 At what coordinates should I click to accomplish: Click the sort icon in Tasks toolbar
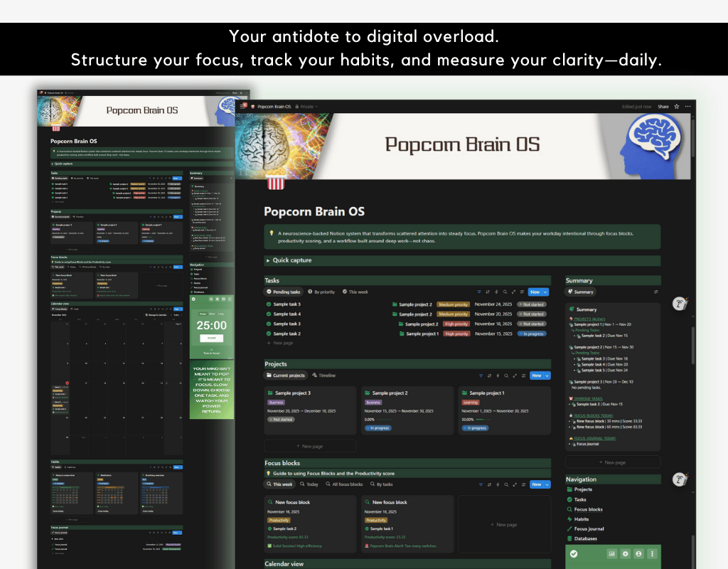click(488, 292)
